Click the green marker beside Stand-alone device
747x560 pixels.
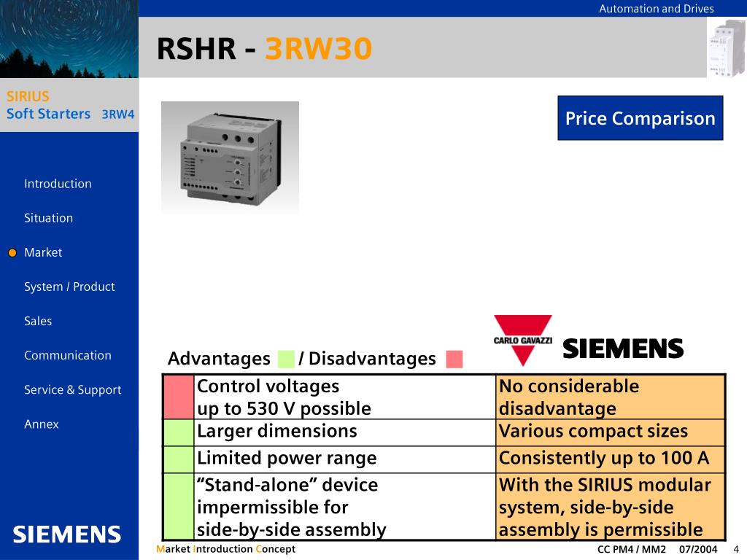click(179, 506)
